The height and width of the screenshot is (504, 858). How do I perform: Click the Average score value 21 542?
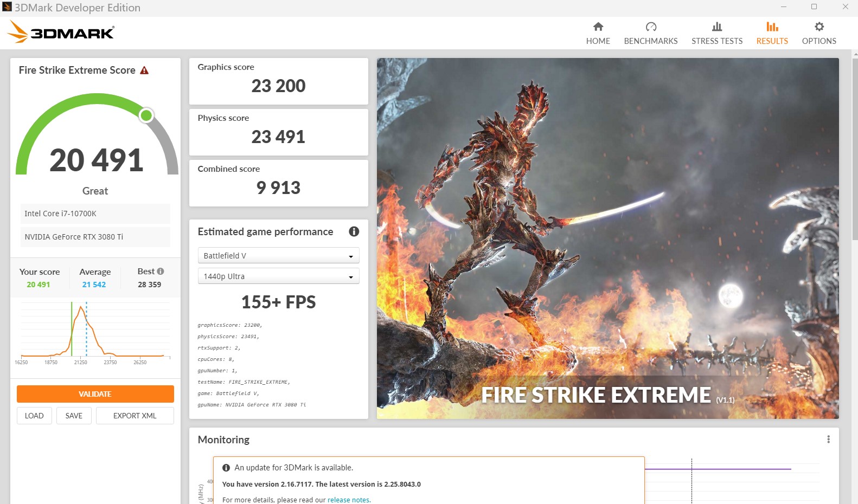(x=94, y=285)
